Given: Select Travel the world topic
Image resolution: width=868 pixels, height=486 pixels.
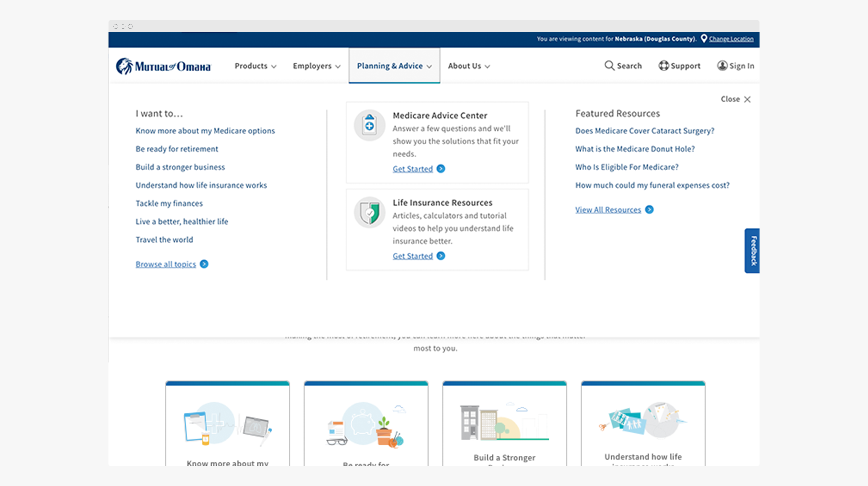Looking at the screenshot, I should click(164, 240).
